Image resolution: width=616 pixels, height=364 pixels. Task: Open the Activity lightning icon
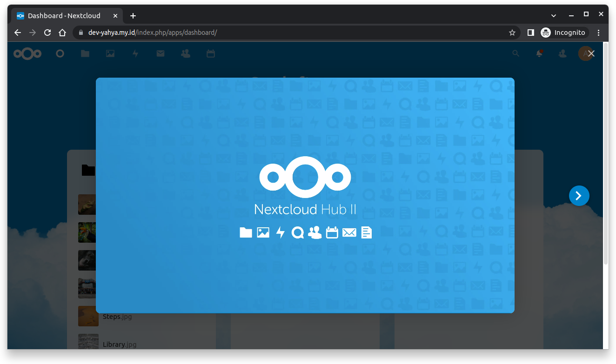point(135,54)
